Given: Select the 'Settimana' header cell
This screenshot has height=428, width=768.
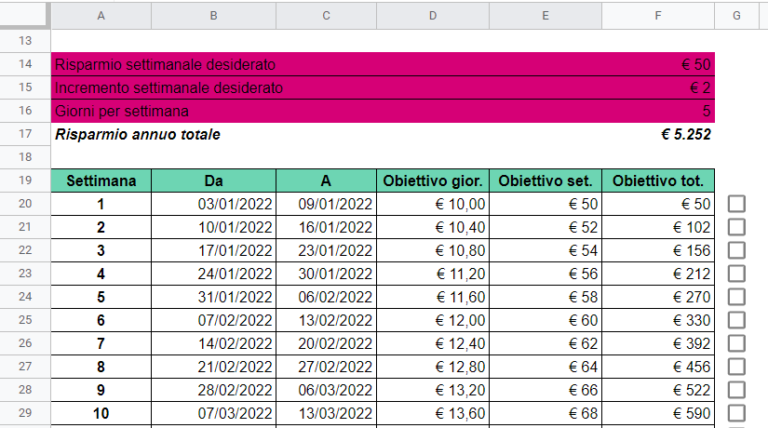Looking at the screenshot, I should tap(101, 181).
